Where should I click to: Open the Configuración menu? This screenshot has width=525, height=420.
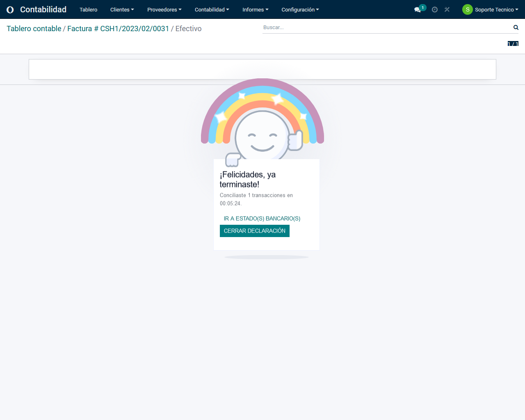click(x=300, y=9)
